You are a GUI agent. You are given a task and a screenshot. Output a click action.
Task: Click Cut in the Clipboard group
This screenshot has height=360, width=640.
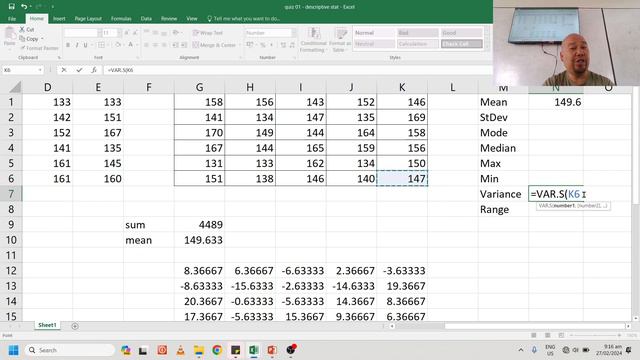[x=27, y=29]
